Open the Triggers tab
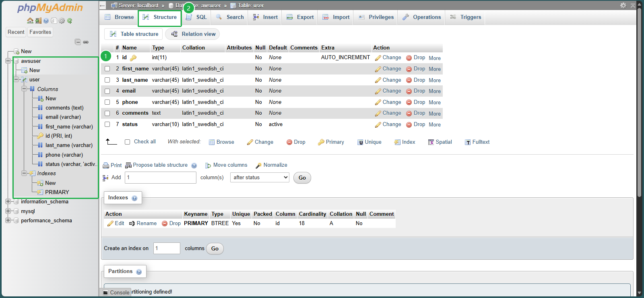644x298 pixels. pyautogui.click(x=465, y=17)
